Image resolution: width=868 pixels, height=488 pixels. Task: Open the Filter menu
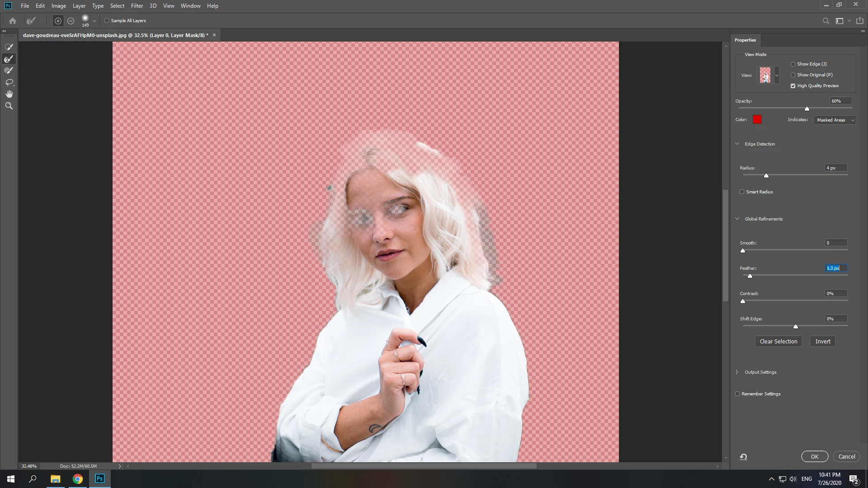(x=137, y=6)
